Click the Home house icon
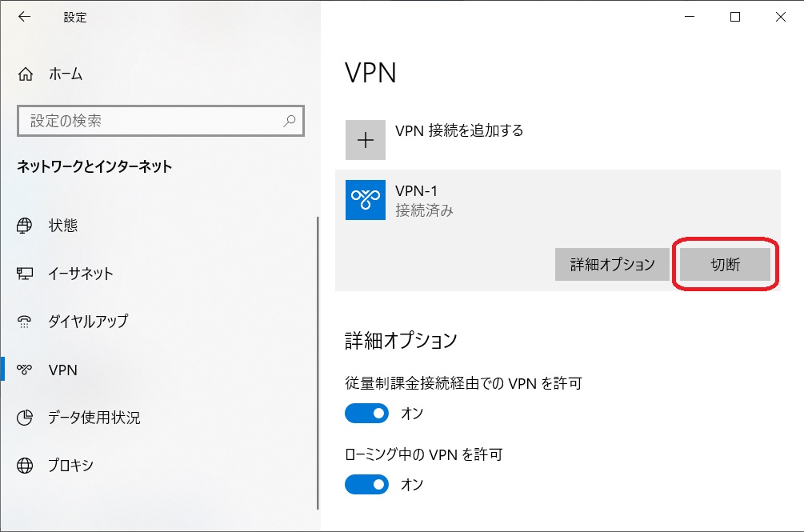Screen dimensions: 804x532 point(25,74)
